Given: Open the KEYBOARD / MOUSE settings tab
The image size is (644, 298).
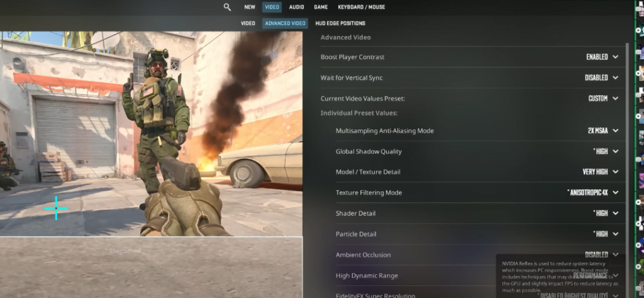Looking at the screenshot, I should (x=362, y=7).
